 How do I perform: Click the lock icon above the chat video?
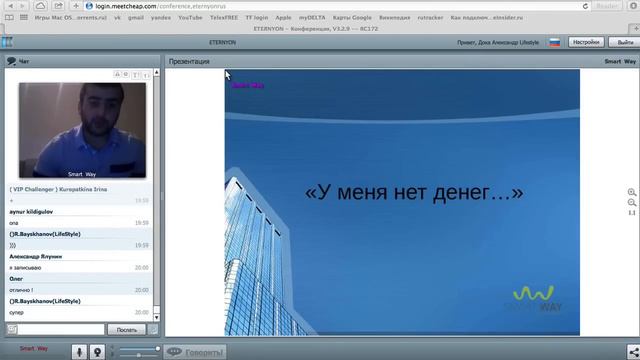coord(117,74)
